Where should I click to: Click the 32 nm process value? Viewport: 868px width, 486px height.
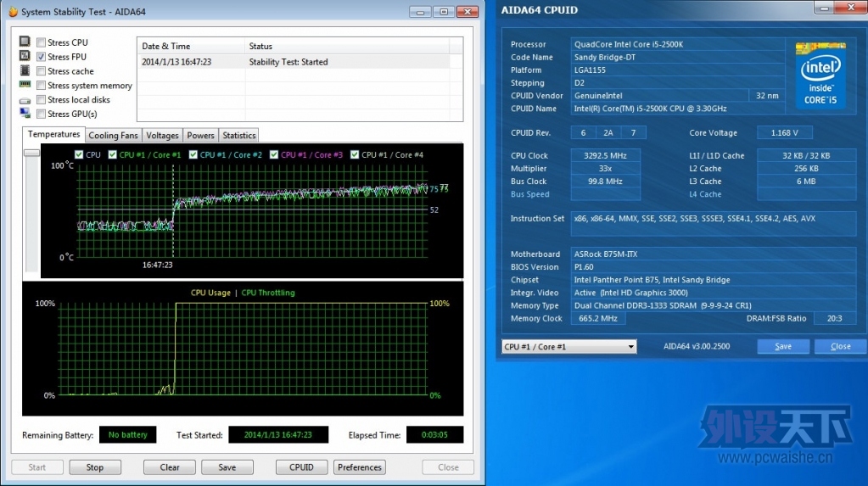tap(767, 96)
